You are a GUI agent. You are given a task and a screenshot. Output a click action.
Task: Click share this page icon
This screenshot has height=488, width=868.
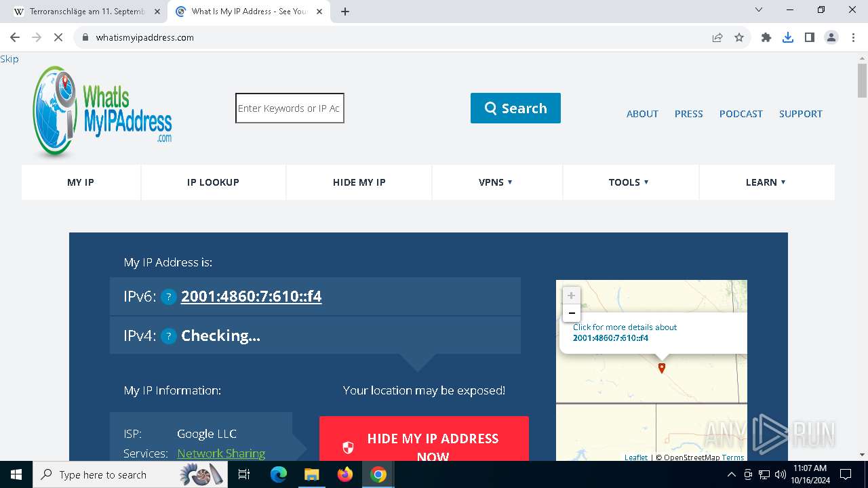717,37
